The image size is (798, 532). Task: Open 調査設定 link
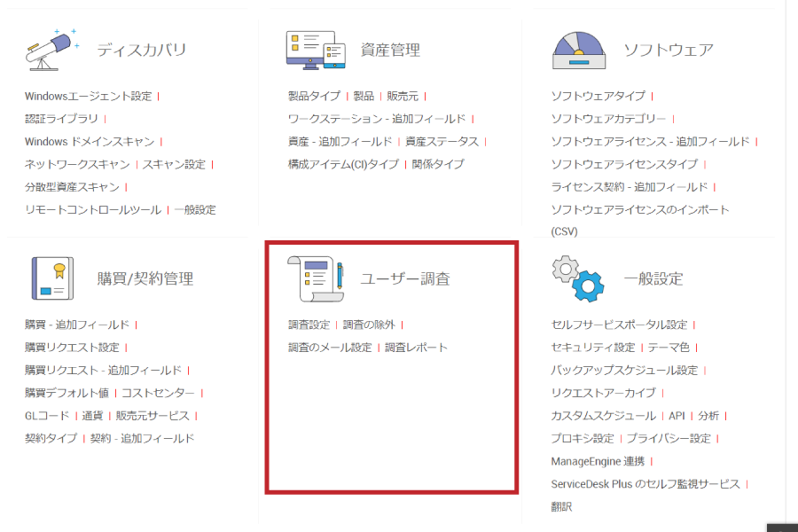tap(309, 325)
